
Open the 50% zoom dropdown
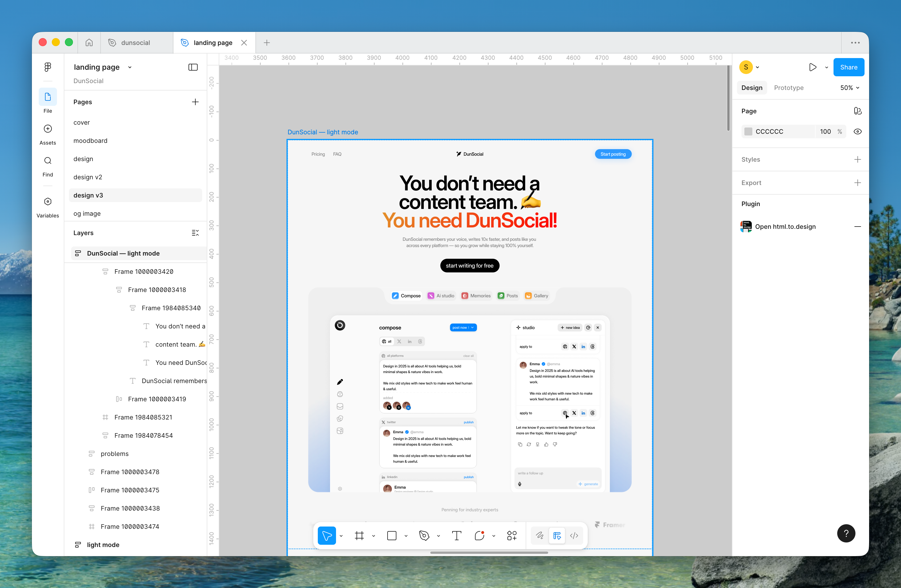[x=849, y=88]
